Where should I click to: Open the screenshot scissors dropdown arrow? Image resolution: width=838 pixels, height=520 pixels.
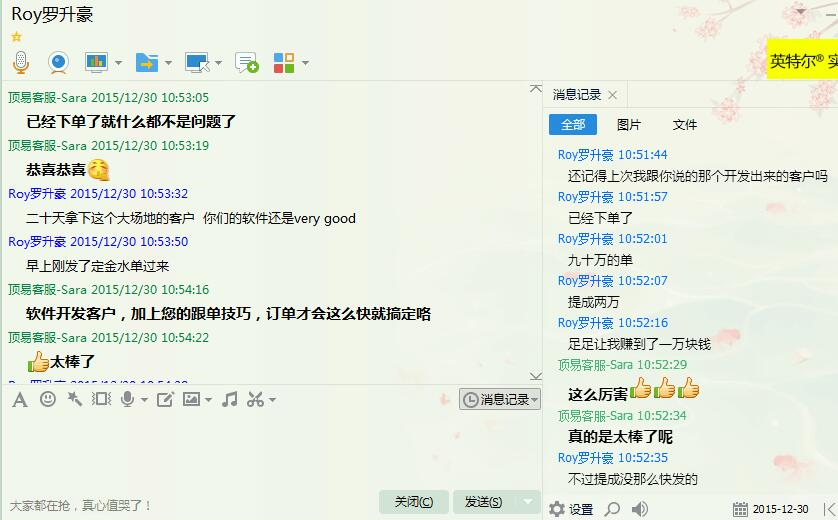[272, 400]
